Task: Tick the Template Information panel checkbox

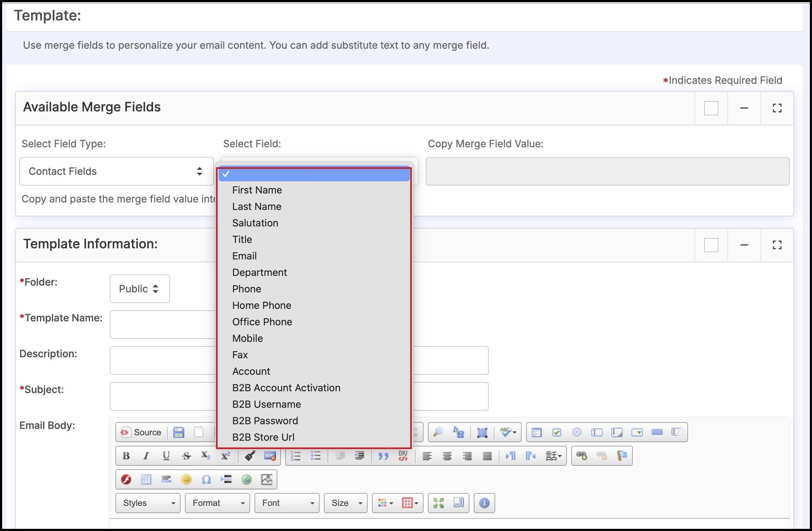Action: (711, 245)
